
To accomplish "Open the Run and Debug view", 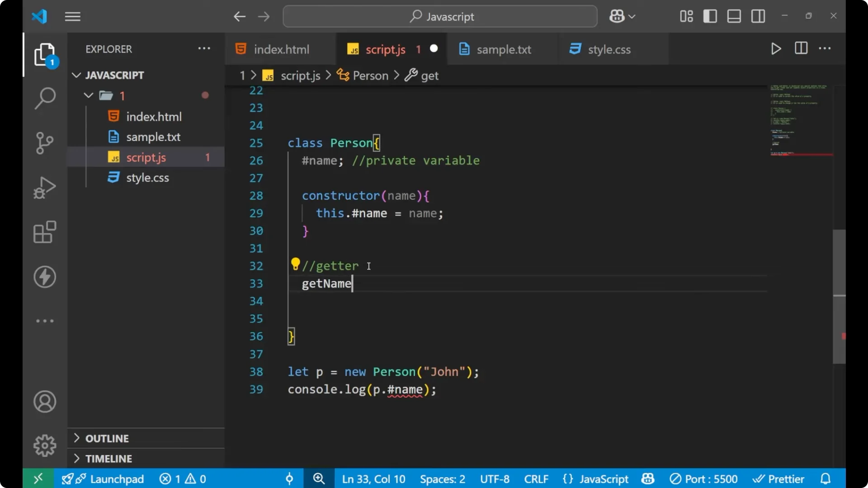I will [44, 187].
